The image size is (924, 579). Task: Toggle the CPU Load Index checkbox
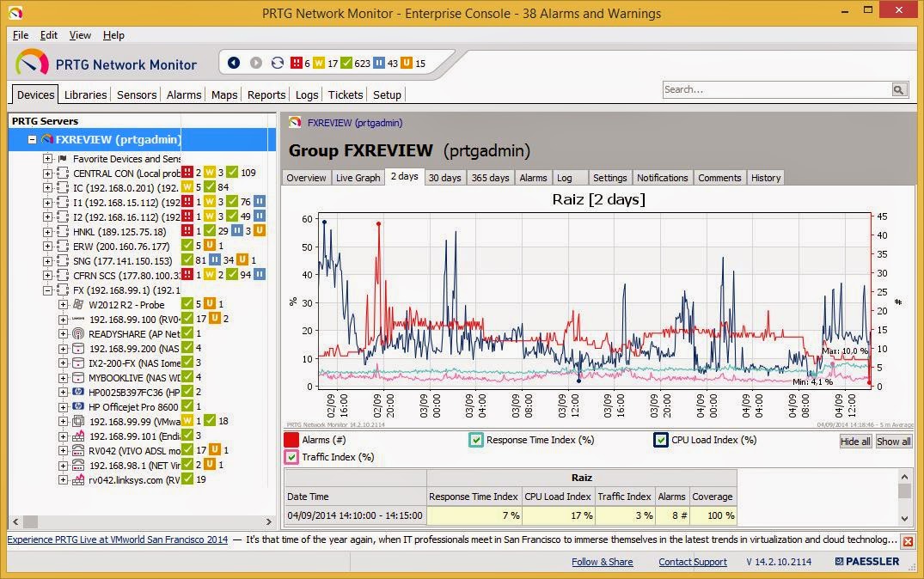point(661,440)
